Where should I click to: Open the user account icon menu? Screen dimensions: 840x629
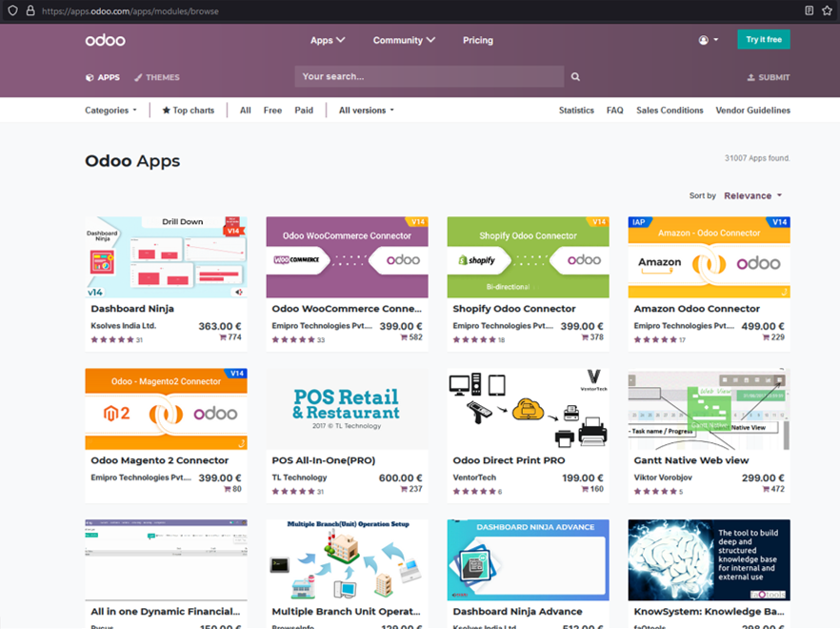click(x=708, y=40)
